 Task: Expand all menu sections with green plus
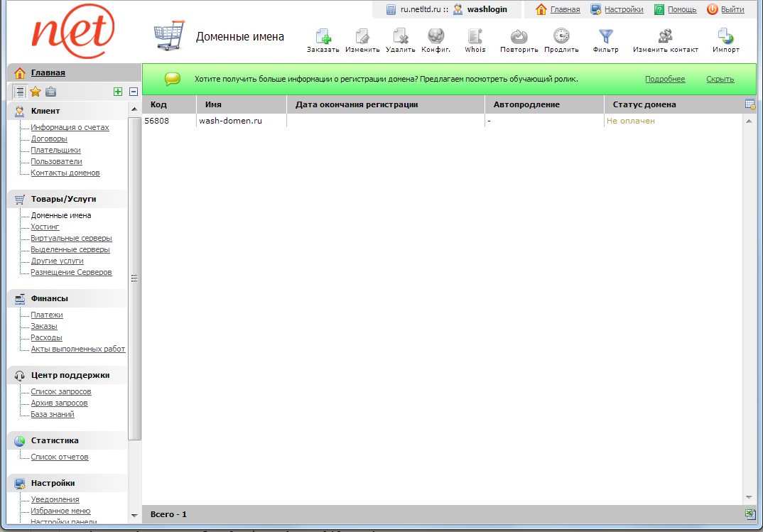click(x=118, y=92)
